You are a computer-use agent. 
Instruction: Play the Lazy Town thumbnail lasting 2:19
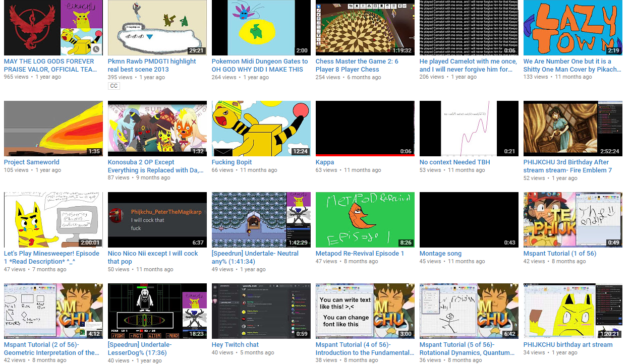(x=573, y=28)
